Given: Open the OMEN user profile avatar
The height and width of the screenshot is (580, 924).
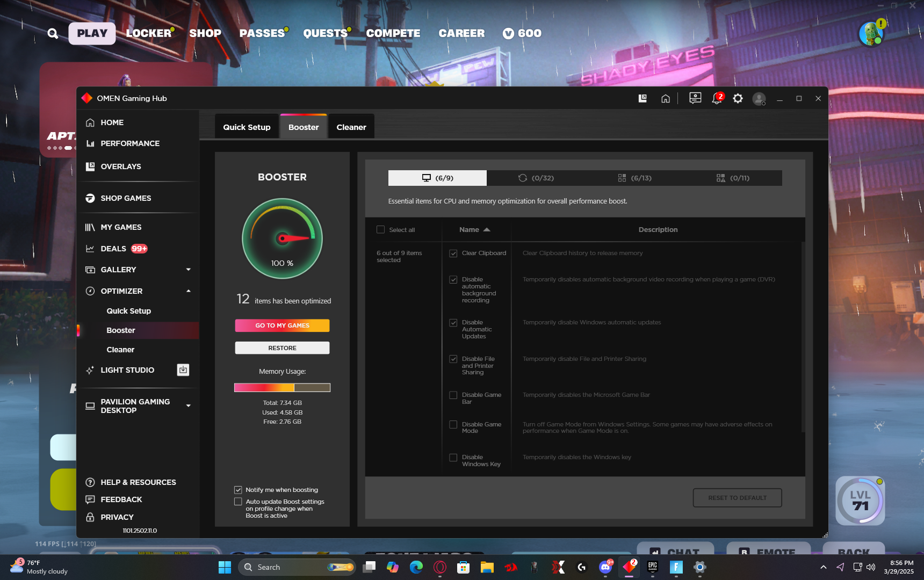Looking at the screenshot, I should (x=759, y=98).
